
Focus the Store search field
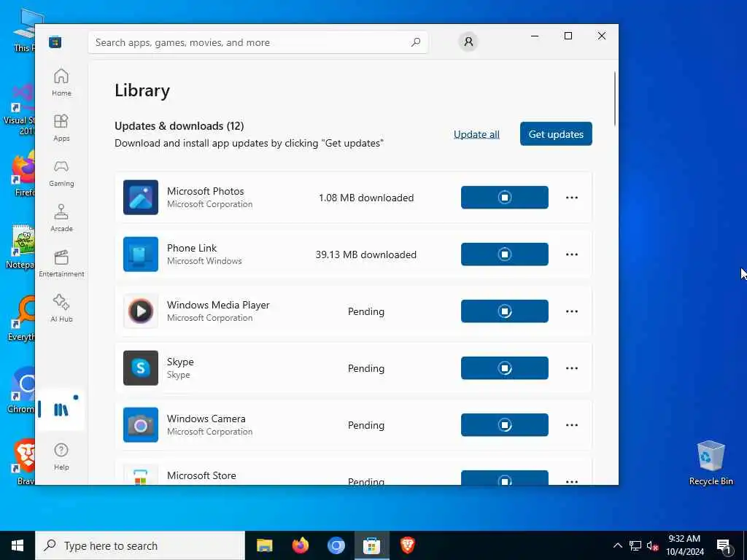[x=258, y=42]
